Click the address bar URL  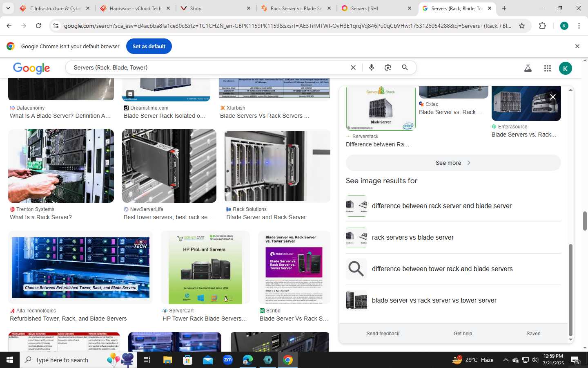coord(287,26)
